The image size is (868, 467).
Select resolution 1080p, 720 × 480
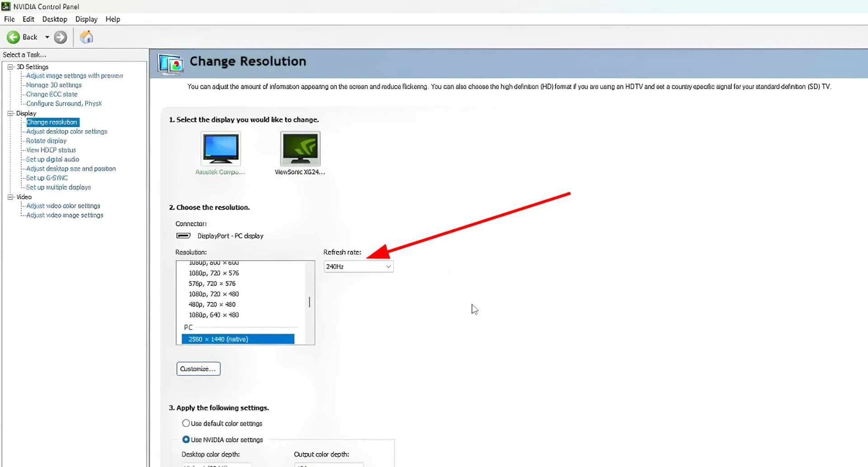click(214, 294)
